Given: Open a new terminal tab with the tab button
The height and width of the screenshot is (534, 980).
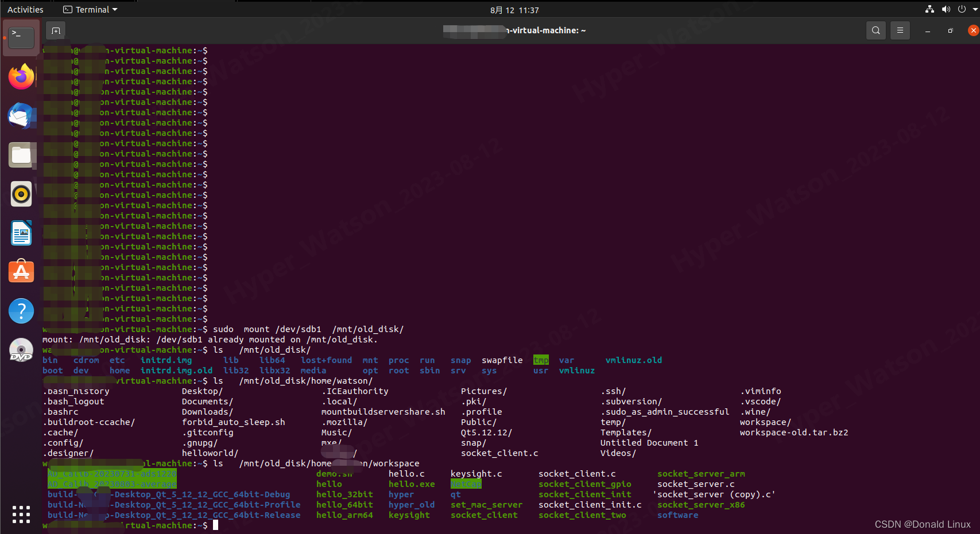Looking at the screenshot, I should [55, 30].
